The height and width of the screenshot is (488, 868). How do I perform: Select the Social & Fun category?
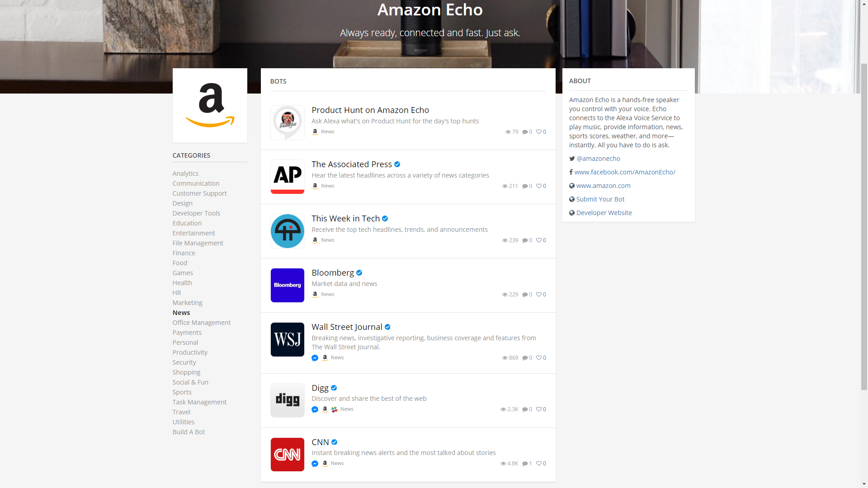[x=190, y=382]
